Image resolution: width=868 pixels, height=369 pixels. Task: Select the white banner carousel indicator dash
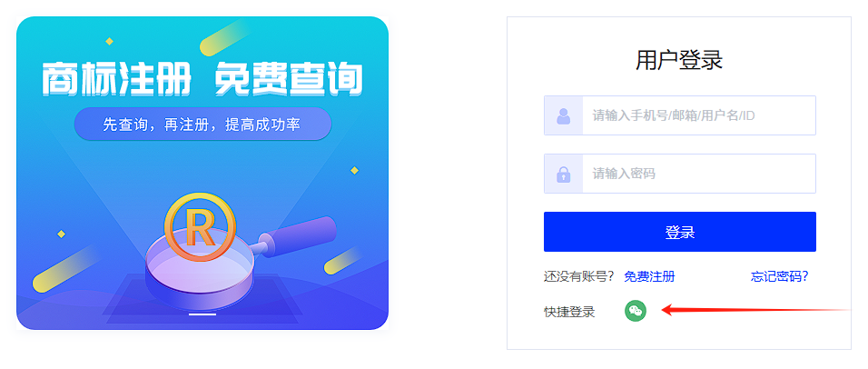[202, 314]
